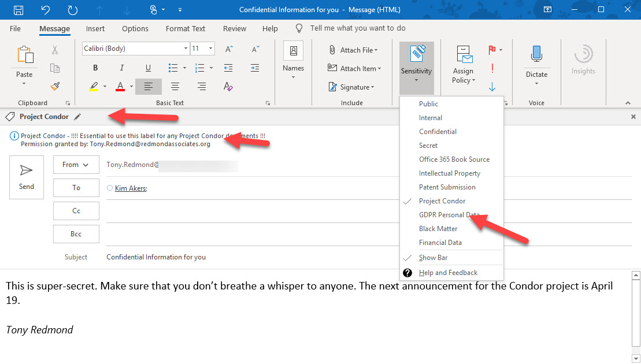Open the Calibri font name dropdown

[186, 49]
